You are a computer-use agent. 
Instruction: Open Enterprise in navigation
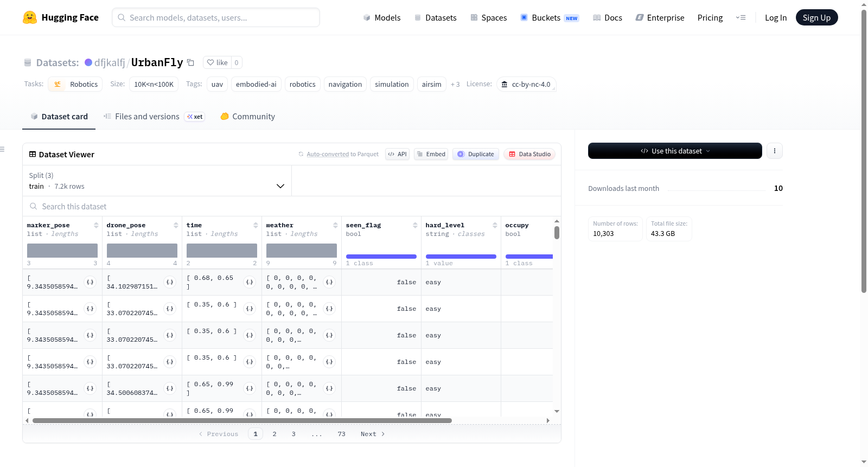[660, 17]
